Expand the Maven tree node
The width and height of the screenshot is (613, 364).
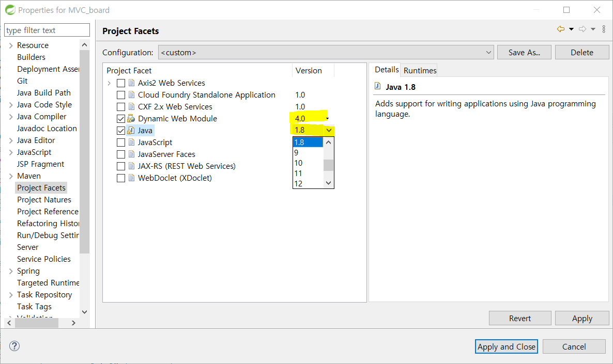(x=11, y=176)
